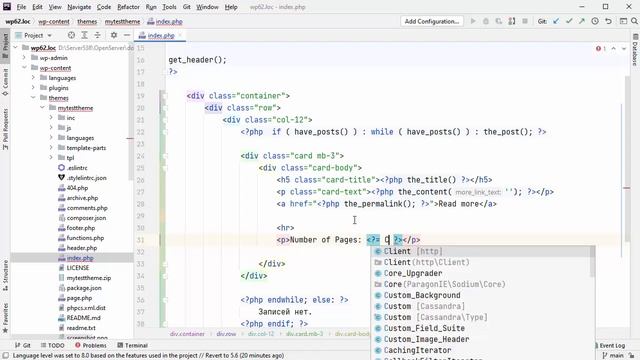Open the File menu
This screenshot has width=640, height=360.
(21, 7)
